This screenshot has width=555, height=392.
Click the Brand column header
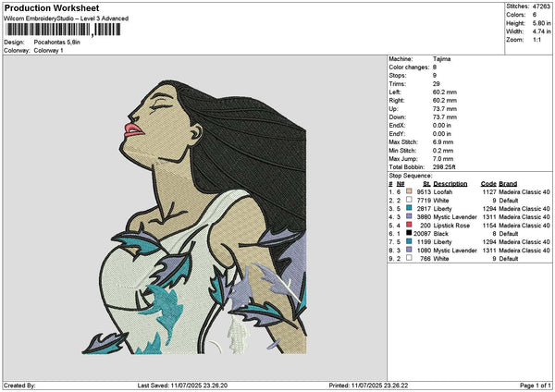tap(509, 183)
